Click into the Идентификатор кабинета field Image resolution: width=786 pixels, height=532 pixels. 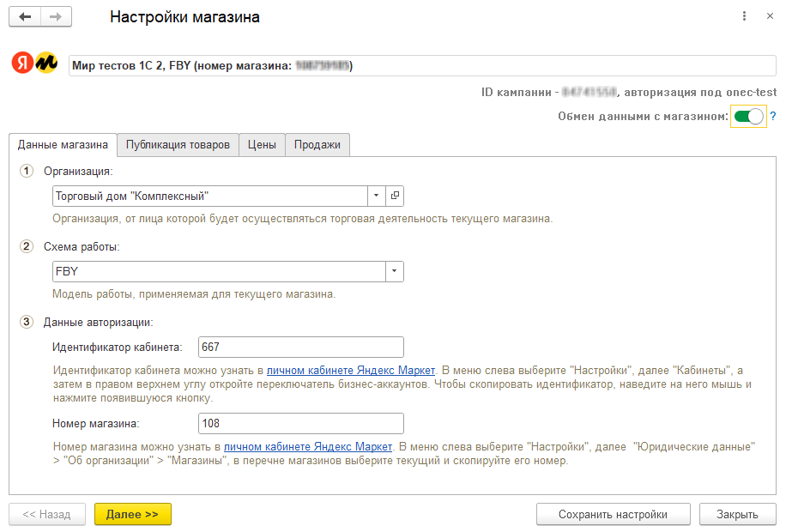[x=300, y=347]
